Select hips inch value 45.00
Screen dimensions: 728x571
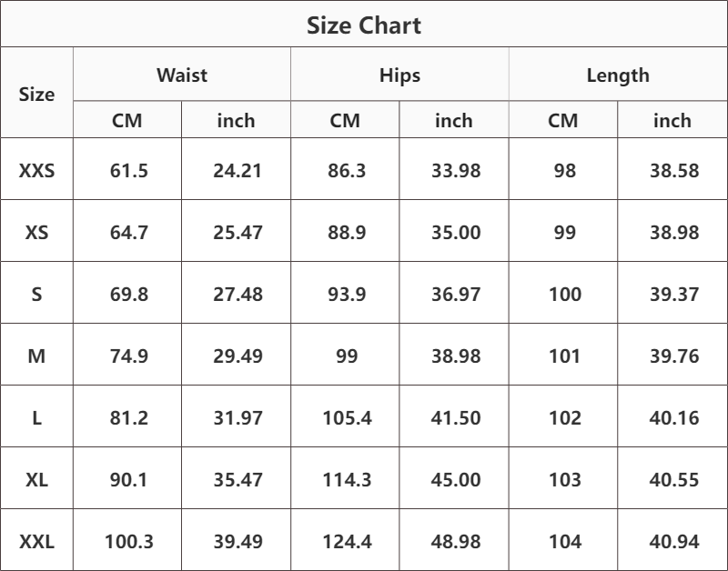tap(456, 480)
